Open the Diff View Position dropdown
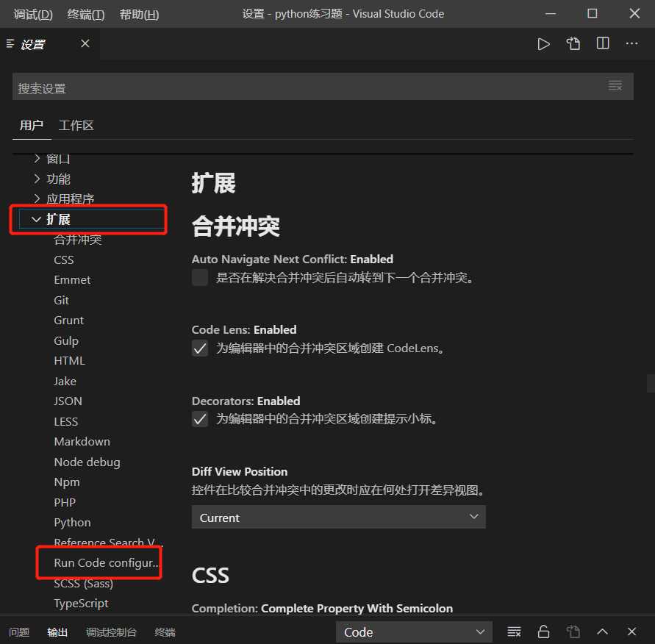 (338, 517)
